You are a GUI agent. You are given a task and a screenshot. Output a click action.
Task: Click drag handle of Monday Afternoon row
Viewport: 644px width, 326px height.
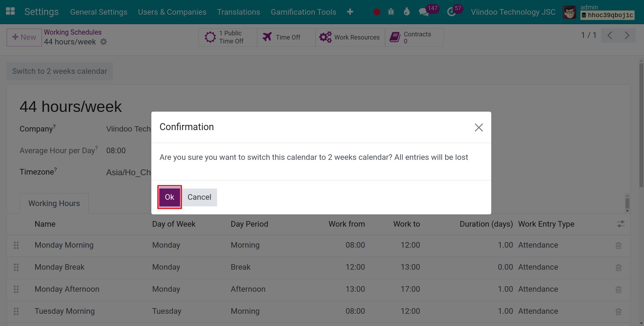tap(16, 289)
